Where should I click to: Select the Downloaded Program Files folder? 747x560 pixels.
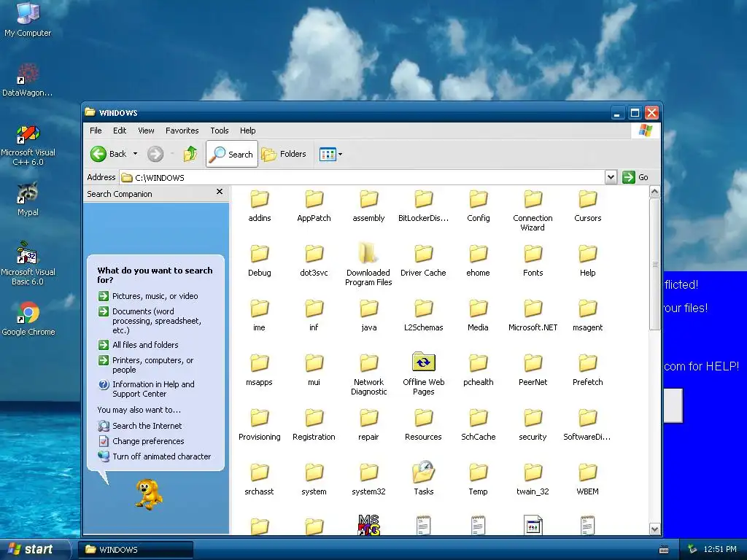click(368, 265)
